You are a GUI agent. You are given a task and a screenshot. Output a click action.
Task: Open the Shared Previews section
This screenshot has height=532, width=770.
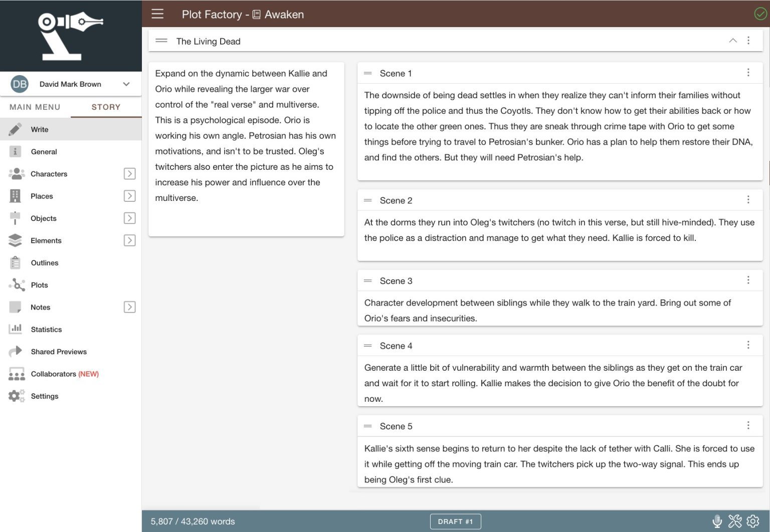pos(59,351)
